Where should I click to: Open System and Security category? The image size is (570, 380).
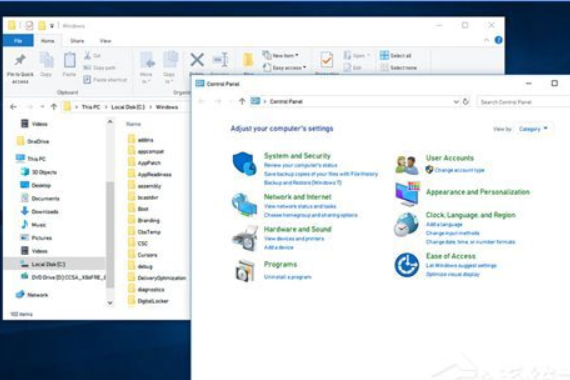[297, 156]
